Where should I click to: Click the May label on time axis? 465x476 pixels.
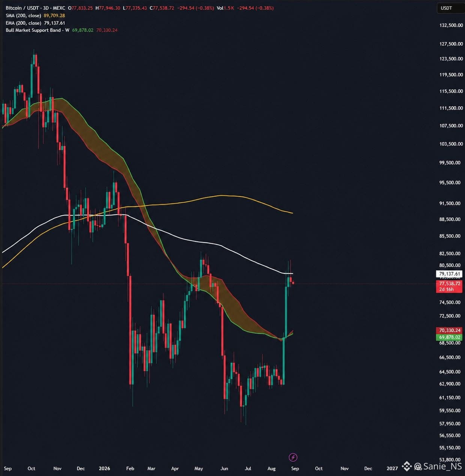click(x=198, y=468)
